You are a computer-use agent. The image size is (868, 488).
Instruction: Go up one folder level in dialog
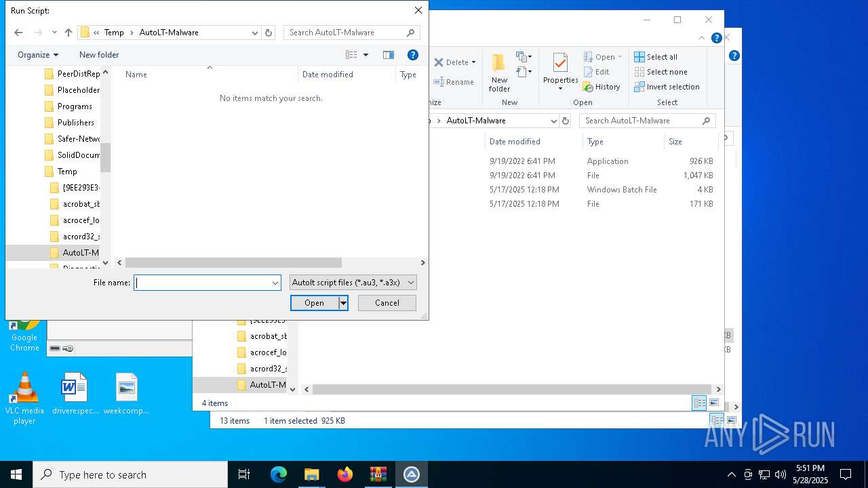pyautogui.click(x=68, y=33)
